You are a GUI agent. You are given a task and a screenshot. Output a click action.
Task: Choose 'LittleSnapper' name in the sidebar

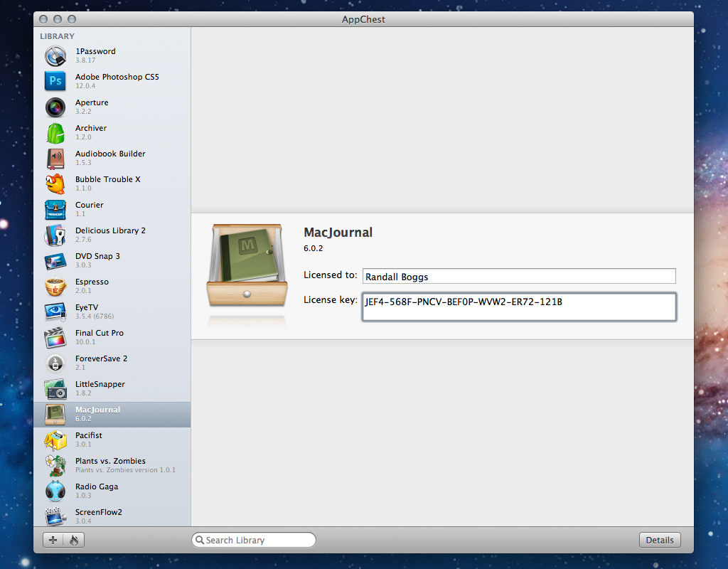[100, 384]
